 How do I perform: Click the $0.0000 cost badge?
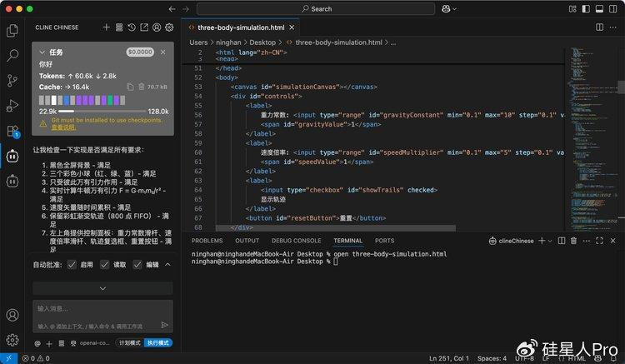click(140, 52)
